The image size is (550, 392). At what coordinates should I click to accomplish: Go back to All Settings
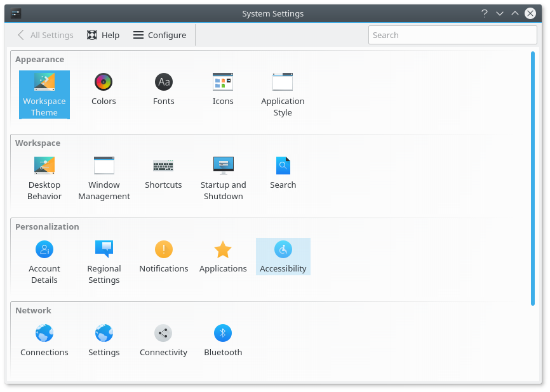click(44, 35)
